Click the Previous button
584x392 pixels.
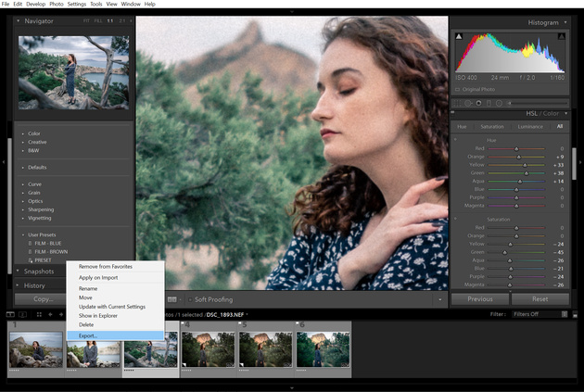coord(480,299)
